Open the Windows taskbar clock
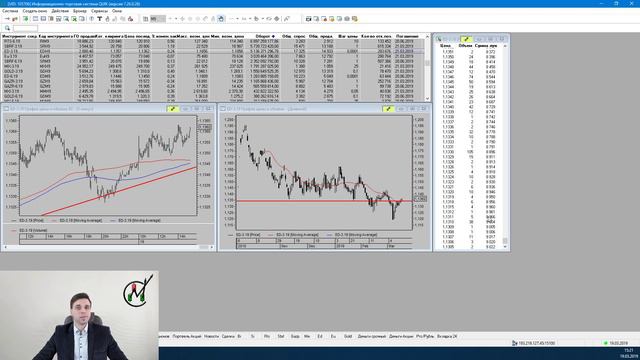 pyautogui.click(x=629, y=353)
